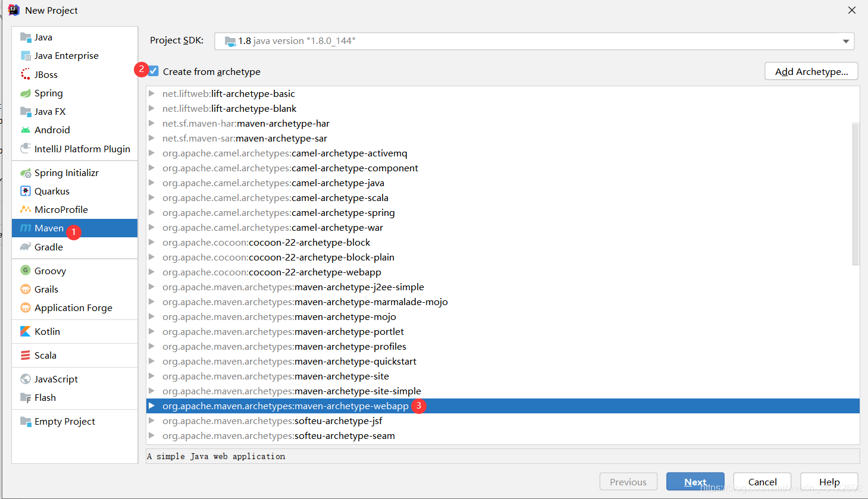Choose Gradle project type label
This screenshot has height=499, width=868.
pyautogui.click(x=49, y=247)
